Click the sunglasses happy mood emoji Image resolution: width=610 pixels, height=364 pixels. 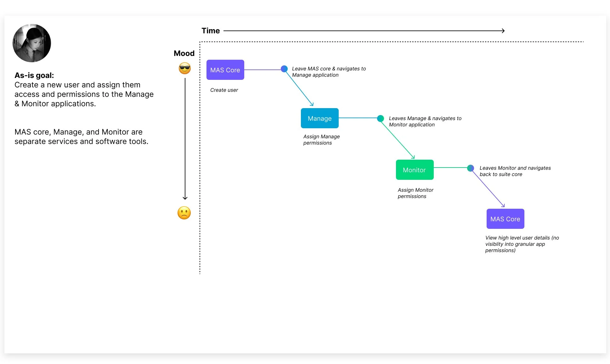tap(185, 68)
